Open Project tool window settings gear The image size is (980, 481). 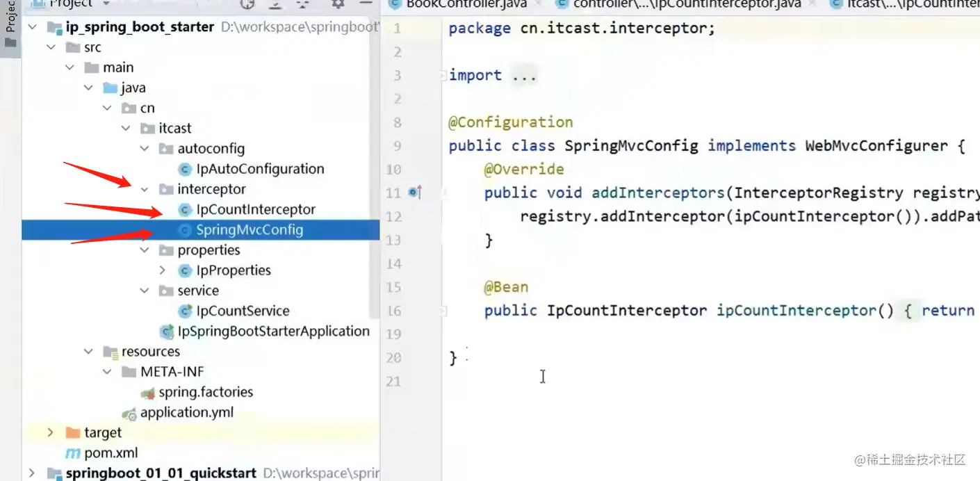pyautogui.click(x=338, y=3)
